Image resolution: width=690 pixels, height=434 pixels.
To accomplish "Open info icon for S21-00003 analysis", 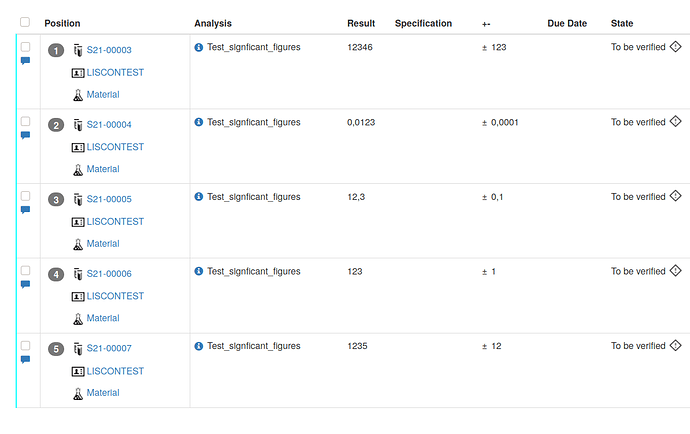I will (x=199, y=47).
